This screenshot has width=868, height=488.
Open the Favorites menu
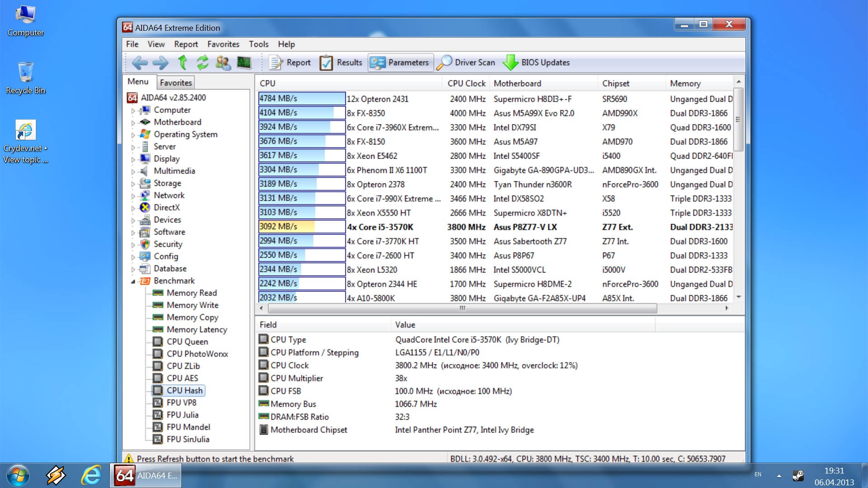(223, 44)
